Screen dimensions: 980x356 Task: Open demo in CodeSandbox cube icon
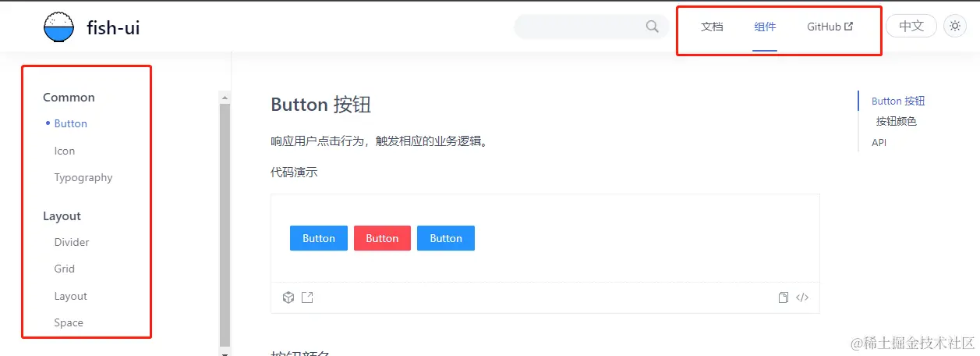[x=288, y=297]
